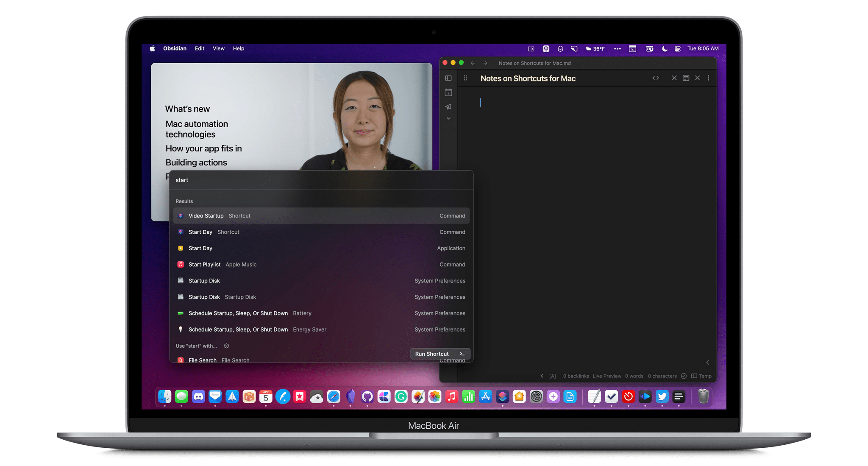Open Obsidian from the dock
This screenshot has width=868, height=466.
click(351, 397)
